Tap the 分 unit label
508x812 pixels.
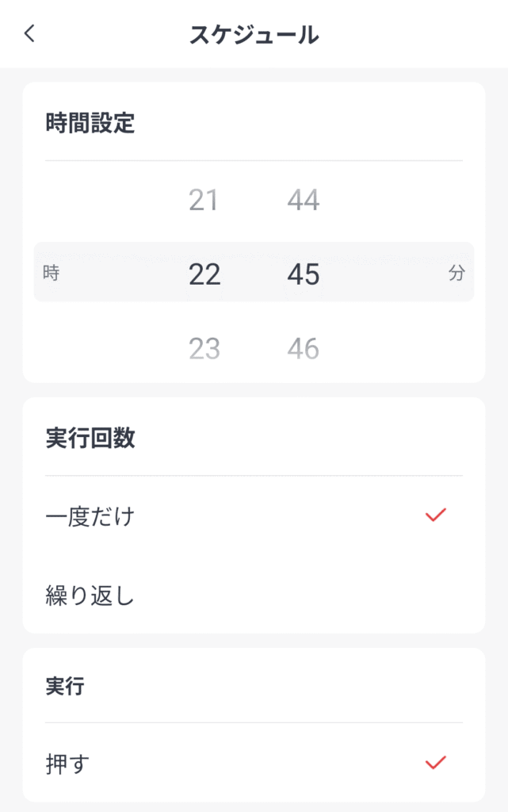coord(457,274)
